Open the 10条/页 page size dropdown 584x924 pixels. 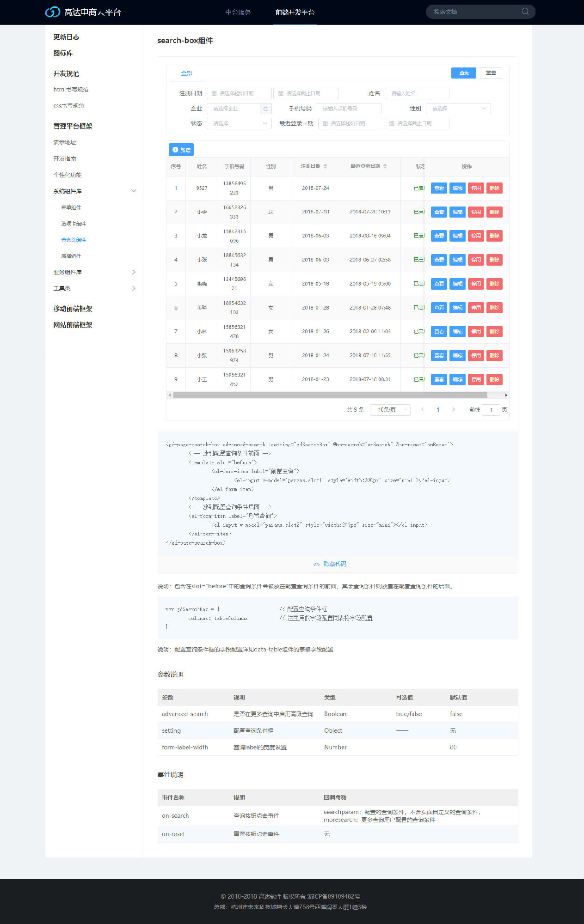(x=390, y=409)
